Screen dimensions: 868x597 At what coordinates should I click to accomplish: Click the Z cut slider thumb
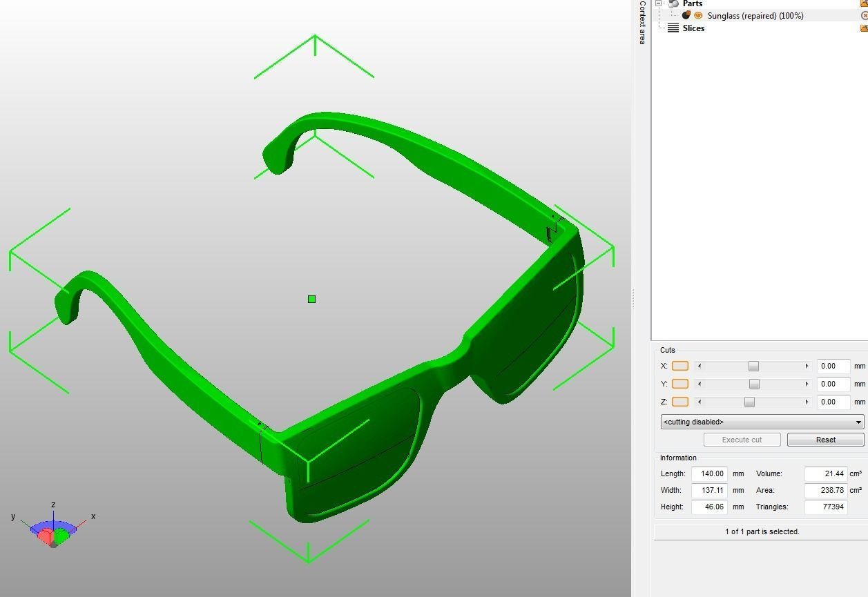coord(749,402)
